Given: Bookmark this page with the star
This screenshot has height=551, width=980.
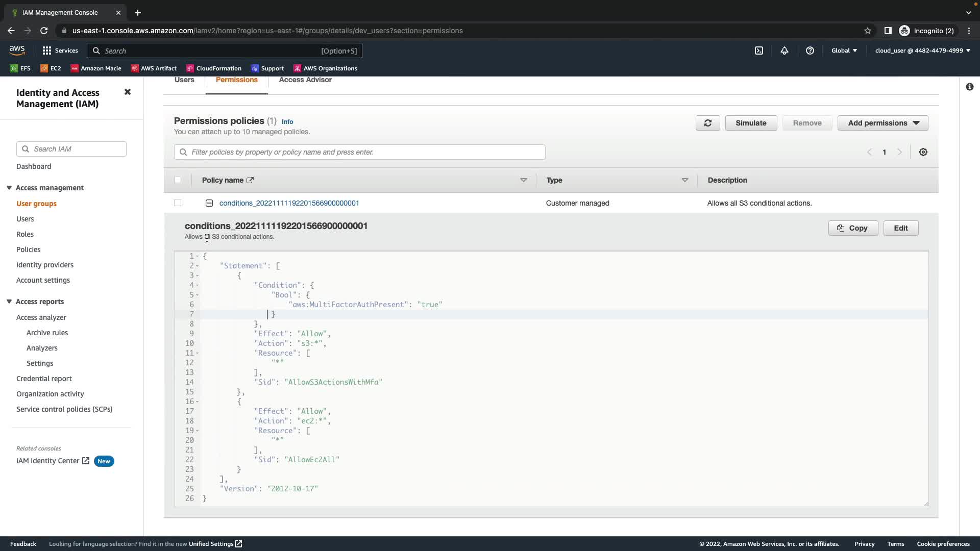Looking at the screenshot, I should click(868, 31).
